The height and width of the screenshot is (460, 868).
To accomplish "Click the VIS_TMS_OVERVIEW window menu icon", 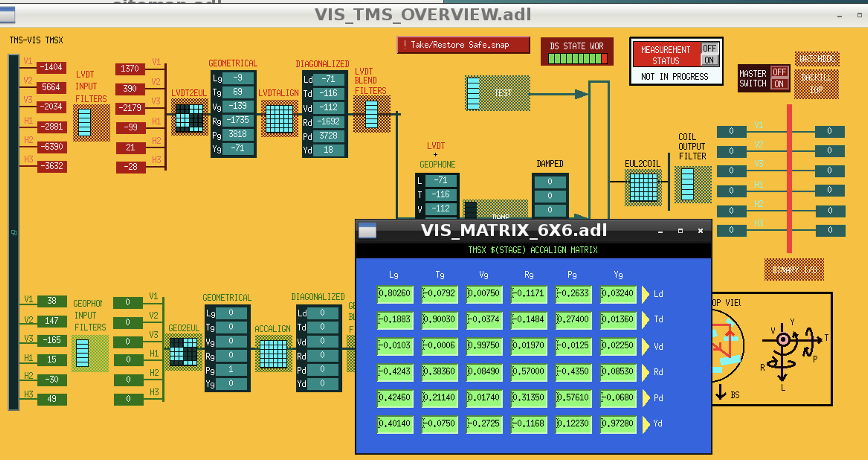I will [x=7, y=15].
